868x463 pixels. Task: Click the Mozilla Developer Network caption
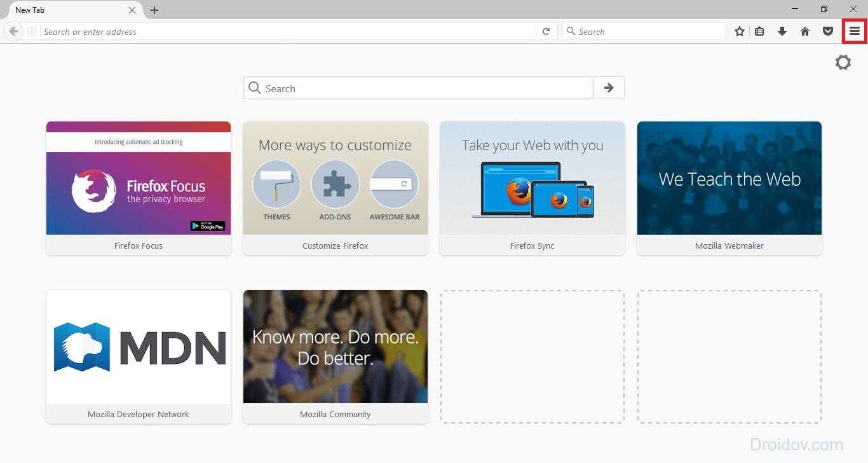point(139,414)
